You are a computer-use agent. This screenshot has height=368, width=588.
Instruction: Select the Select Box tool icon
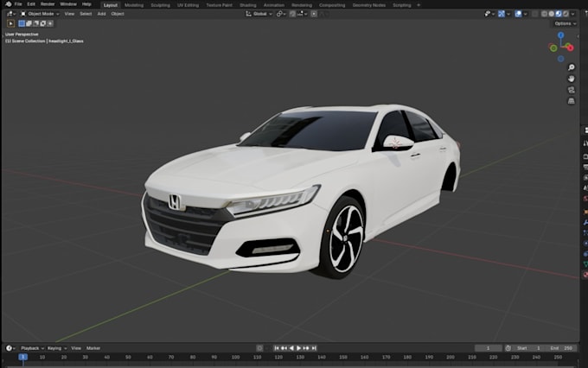pyautogui.click(x=10, y=23)
